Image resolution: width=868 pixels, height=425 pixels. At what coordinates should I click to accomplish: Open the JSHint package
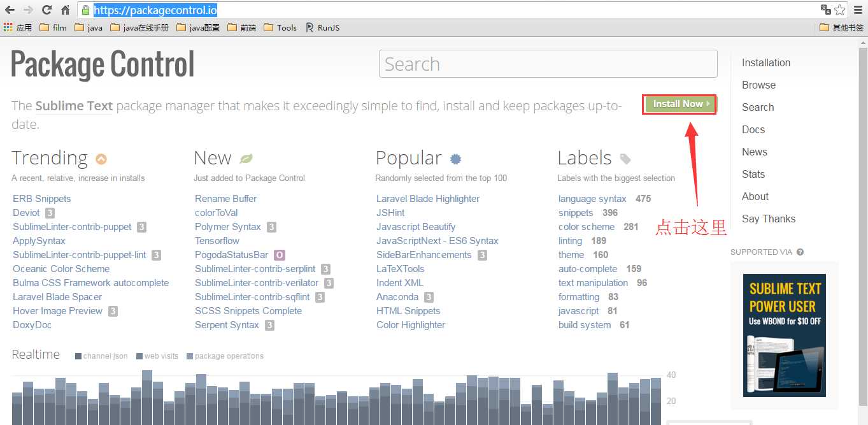coord(390,213)
